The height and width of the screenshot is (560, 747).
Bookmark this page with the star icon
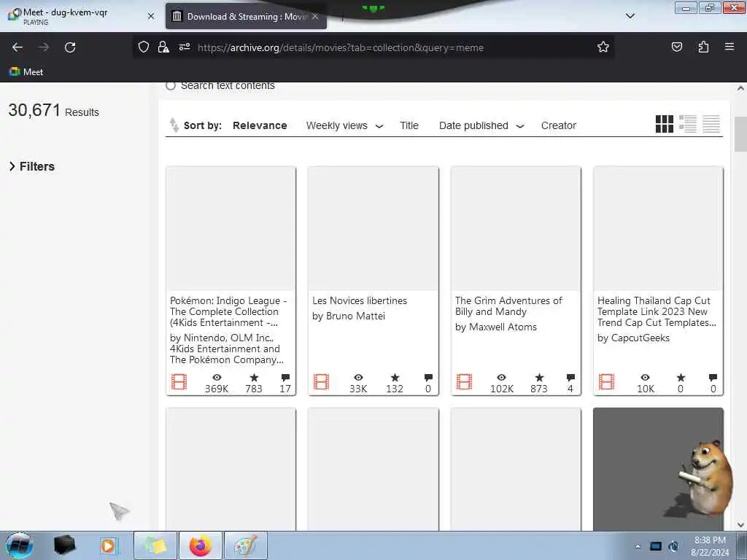coord(603,47)
